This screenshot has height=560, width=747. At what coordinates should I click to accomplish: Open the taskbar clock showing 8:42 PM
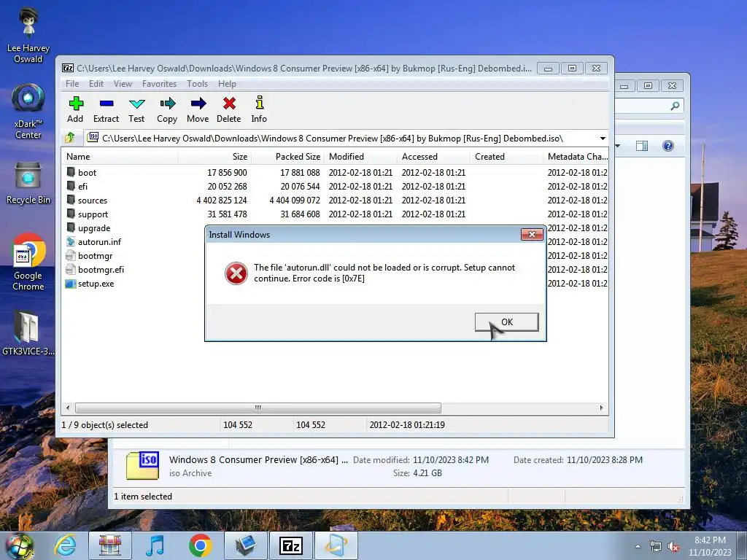click(710, 546)
